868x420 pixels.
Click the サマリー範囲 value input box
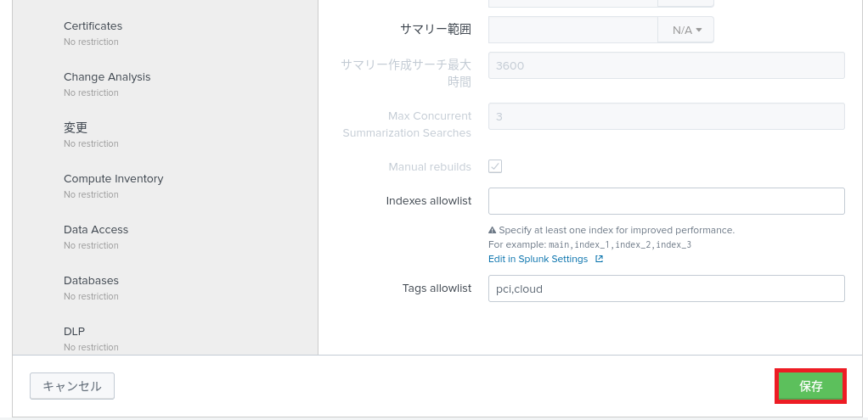pyautogui.click(x=572, y=30)
